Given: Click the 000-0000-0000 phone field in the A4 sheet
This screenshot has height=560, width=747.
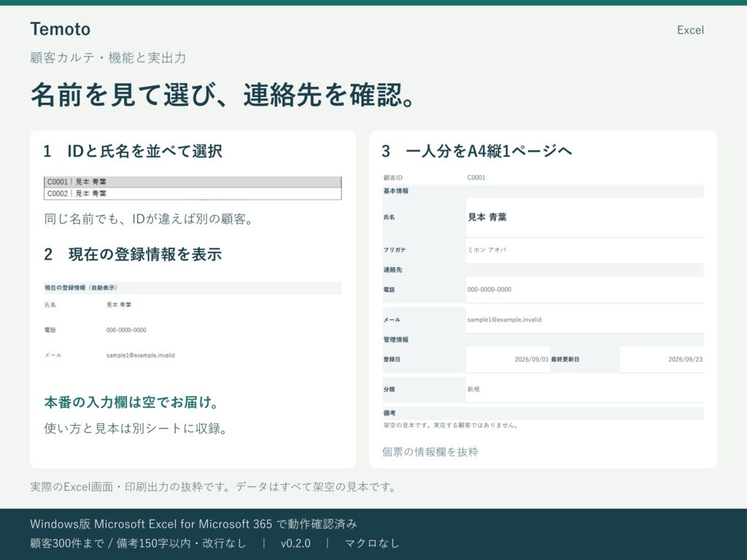Looking at the screenshot, I should [x=584, y=289].
